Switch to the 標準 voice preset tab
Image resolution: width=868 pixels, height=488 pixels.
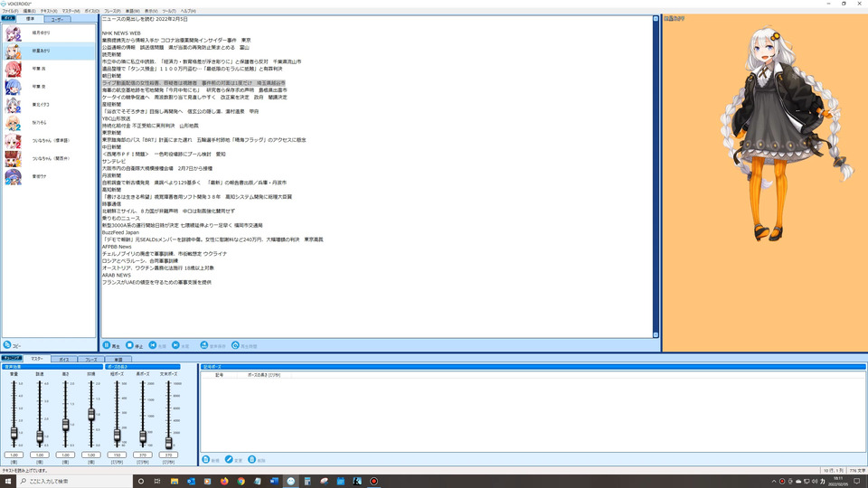pos(31,19)
